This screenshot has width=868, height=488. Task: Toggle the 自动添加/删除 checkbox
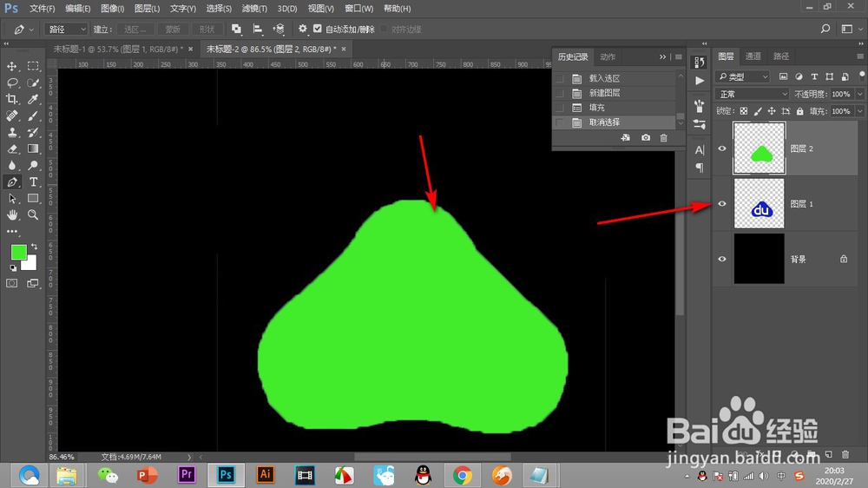(317, 29)
